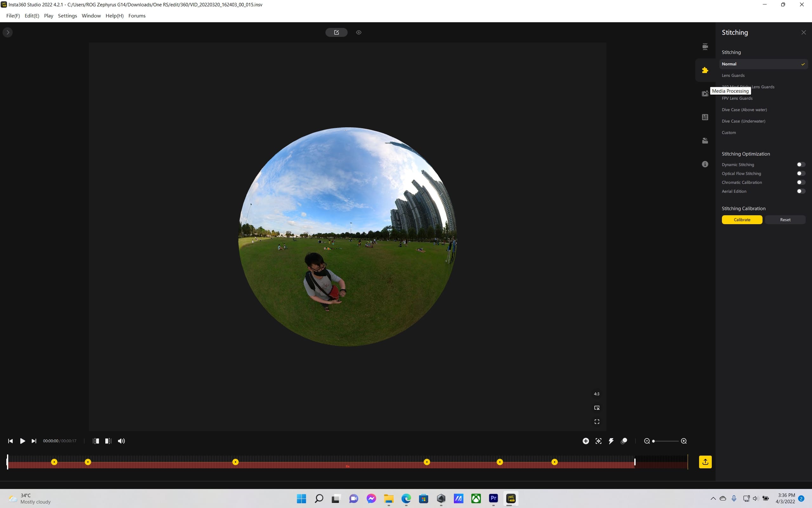Image resolution: width=812 pixels, height=508 pixels.
Task: Click the last yellow keyframe marker
Action: click(x=554, y=462)
